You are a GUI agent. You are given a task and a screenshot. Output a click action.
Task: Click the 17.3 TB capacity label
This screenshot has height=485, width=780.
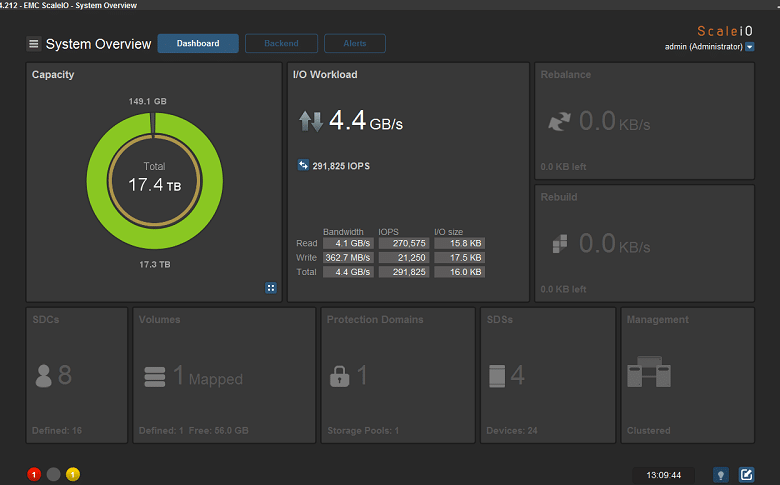click(155, 265)
